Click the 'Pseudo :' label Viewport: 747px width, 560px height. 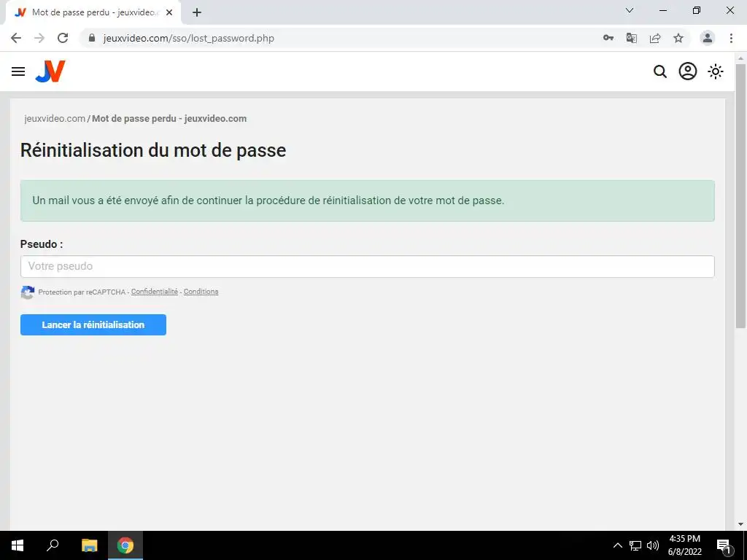click(42, 244)
